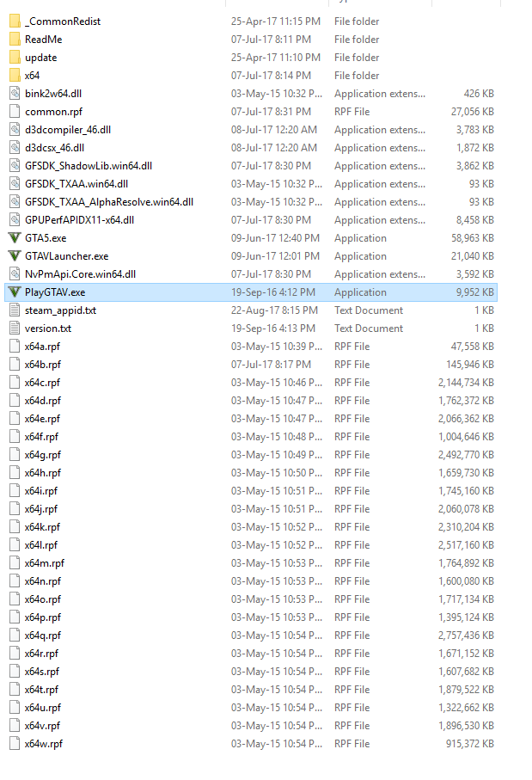Viewport: 532px width, 780px height.
Task: Click the 915,372 KB size value
Action: point(470,744)
